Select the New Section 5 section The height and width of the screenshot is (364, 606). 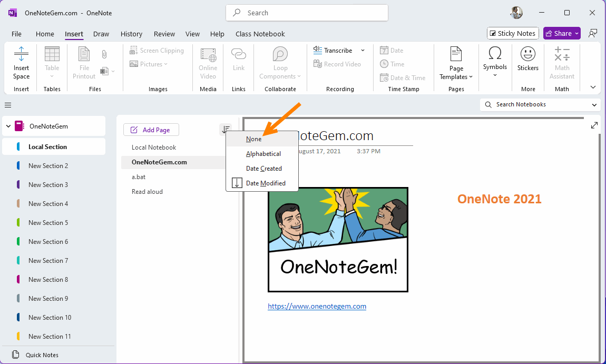tap(48, 223)
